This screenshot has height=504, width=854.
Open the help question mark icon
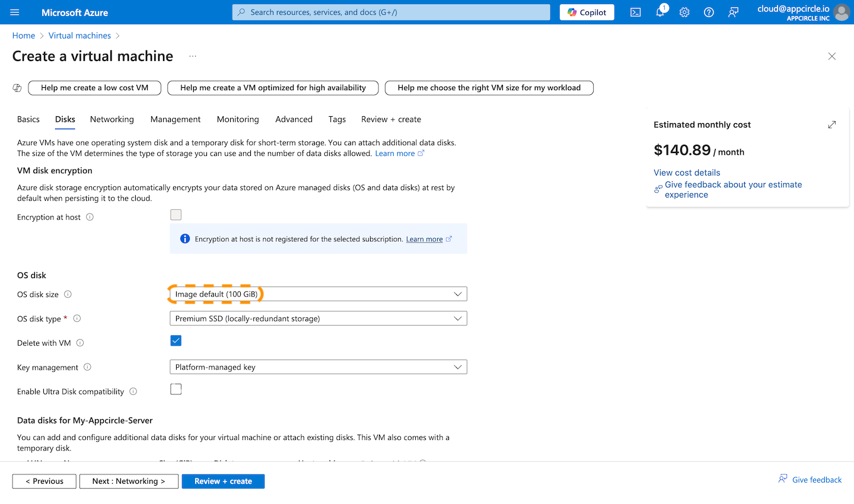[x=709, y=12]
